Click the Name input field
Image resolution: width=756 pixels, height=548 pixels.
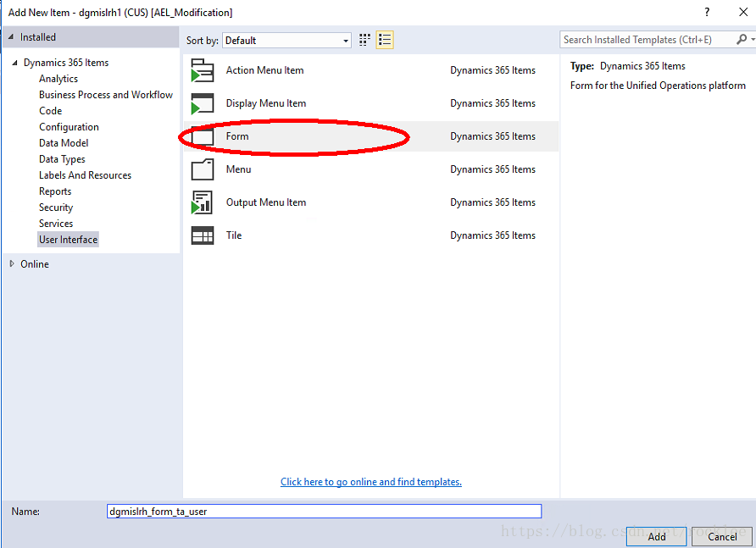tap(324, 512)
